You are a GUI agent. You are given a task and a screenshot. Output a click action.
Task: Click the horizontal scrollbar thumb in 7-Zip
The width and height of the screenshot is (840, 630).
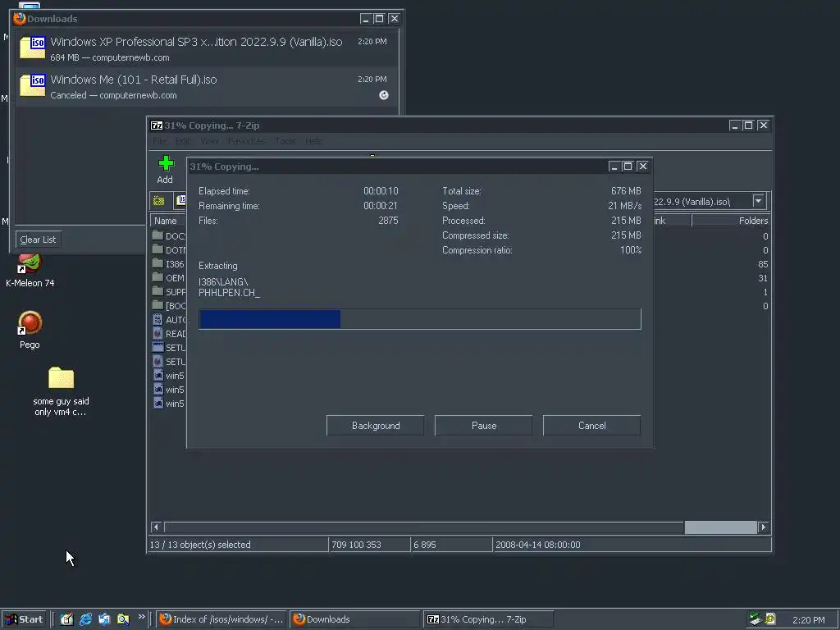pos(720,527)
